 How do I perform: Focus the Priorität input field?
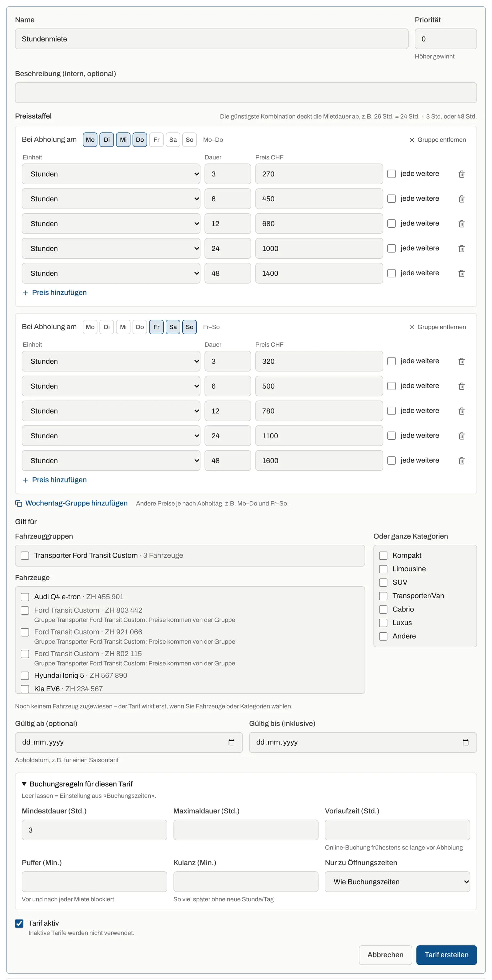tap(446, 39)
